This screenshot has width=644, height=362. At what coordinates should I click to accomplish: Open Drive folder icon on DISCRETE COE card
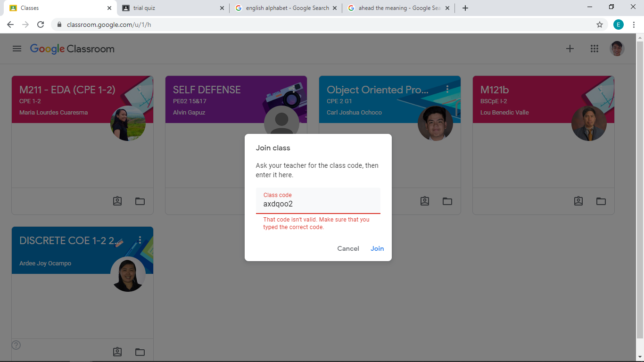[140, 352]
